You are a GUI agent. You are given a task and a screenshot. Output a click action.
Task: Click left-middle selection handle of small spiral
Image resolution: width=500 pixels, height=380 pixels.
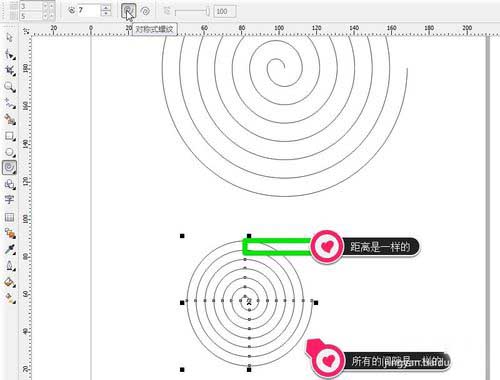coord(182,303)
